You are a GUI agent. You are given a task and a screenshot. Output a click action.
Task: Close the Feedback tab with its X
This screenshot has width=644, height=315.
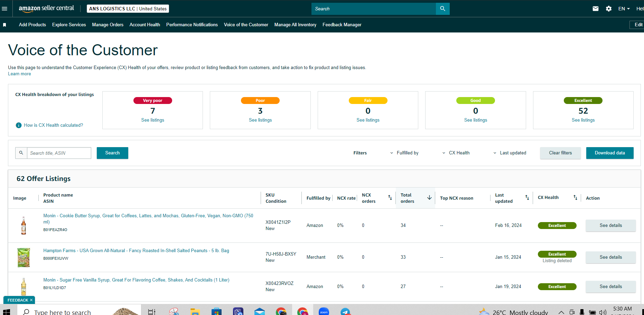31,300
